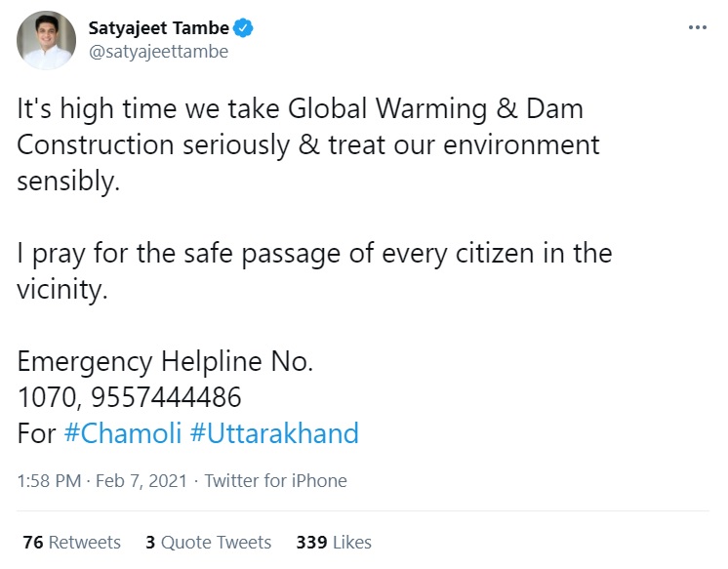This screenshot has width=728, height=569.
Task: Open Satyajeet Tambe's profile picture
Action: pyautogui.click(x=46, y=40)
